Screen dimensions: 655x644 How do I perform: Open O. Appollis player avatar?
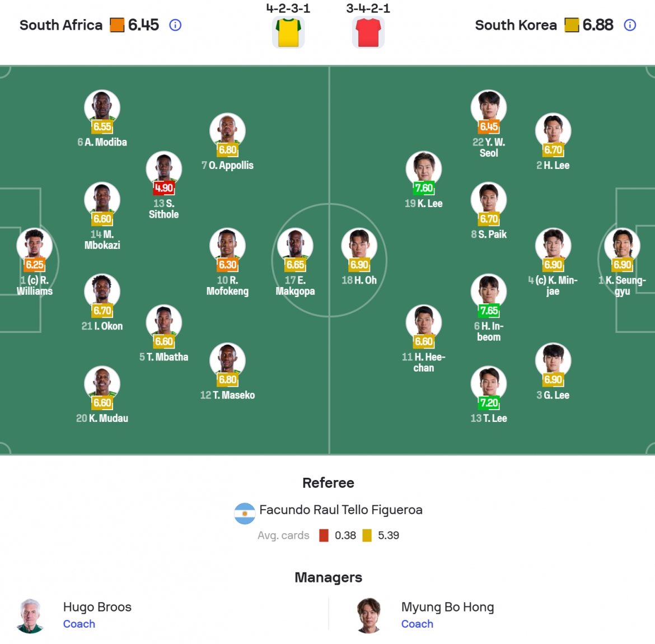pyautogui.click(x=227, y=131)
